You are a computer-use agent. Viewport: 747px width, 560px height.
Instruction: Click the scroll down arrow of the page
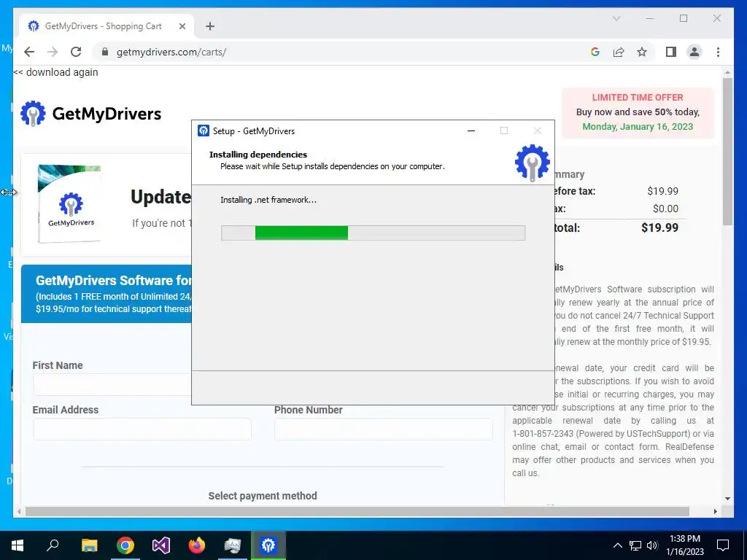click(x=727, y=499)
